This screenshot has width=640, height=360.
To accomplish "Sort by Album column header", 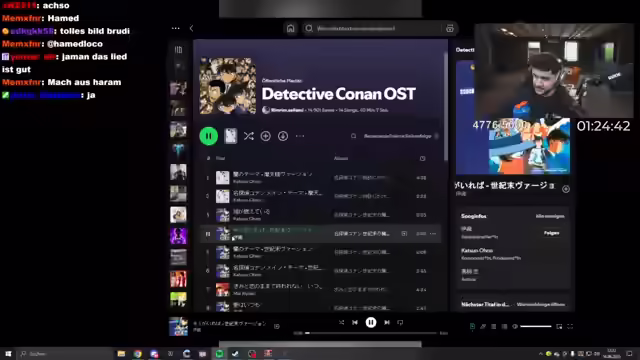I will tap(341, 158).
